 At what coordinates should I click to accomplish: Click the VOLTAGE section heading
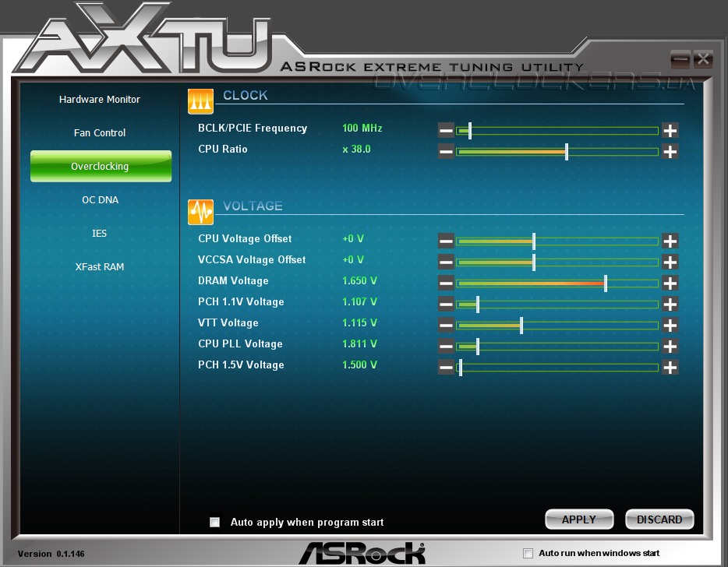pyautogui.click(x=253, y=206)
